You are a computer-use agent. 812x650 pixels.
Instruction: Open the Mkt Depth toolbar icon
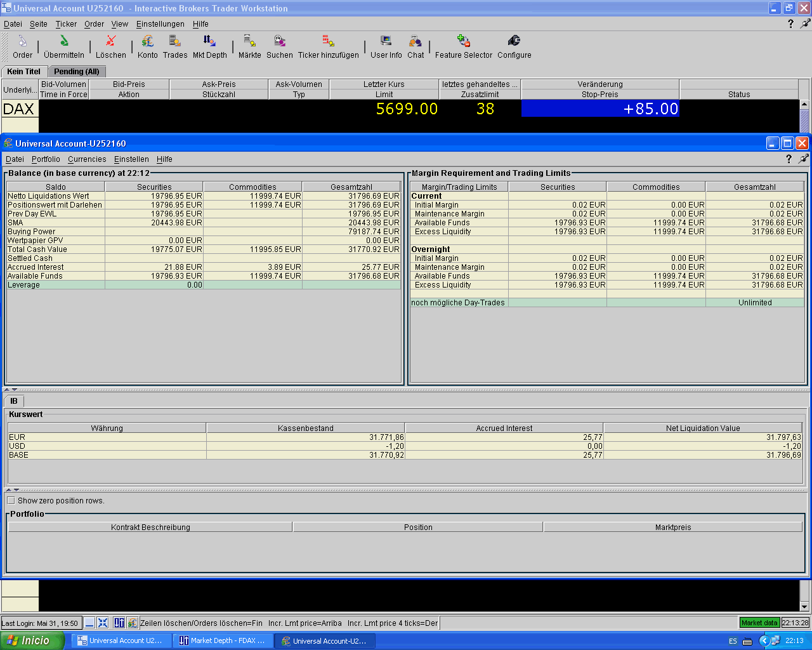tap(209, 41)
